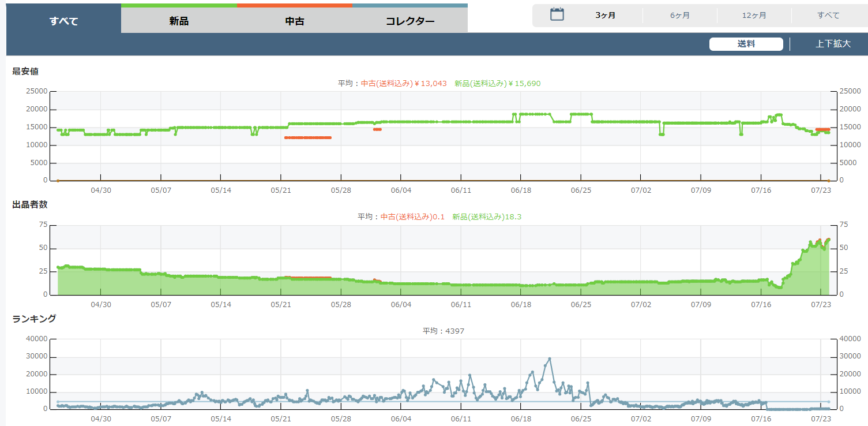Toggle 新品 18.3 legend in 出品者数 chart

487,217
